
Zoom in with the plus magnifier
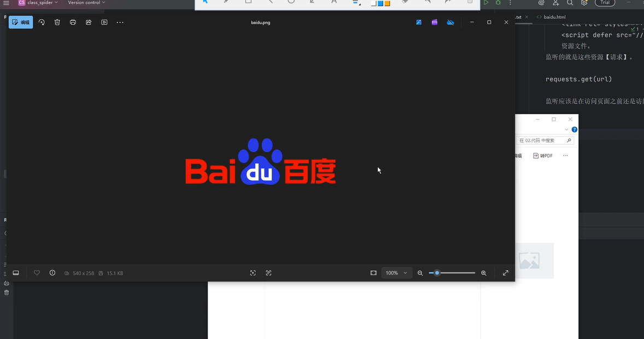tap(484, 273)
